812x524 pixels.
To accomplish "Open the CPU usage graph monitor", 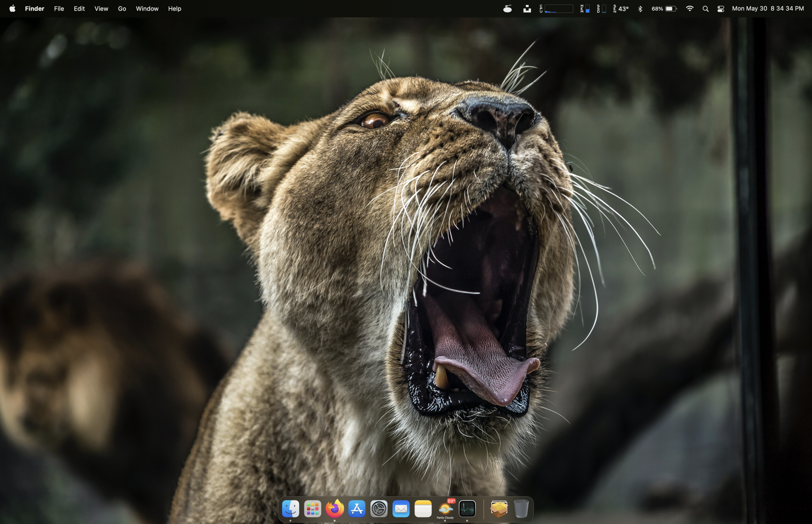I will coord(556,9).
